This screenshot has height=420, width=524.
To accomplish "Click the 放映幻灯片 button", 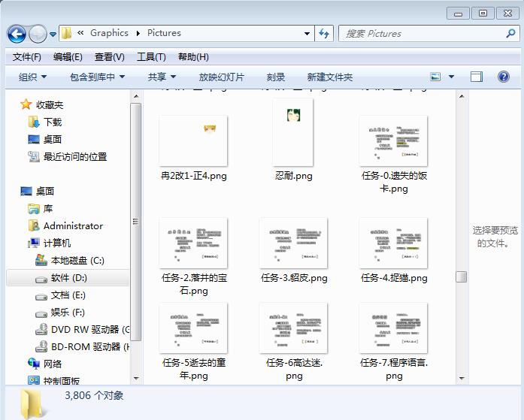I will pyautogui.click(x=222, y=77).
